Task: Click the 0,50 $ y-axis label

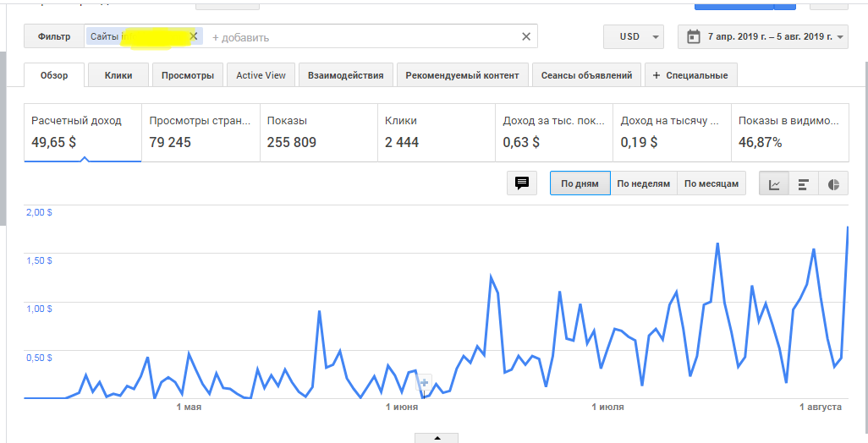Action: [x=39, y=358]
